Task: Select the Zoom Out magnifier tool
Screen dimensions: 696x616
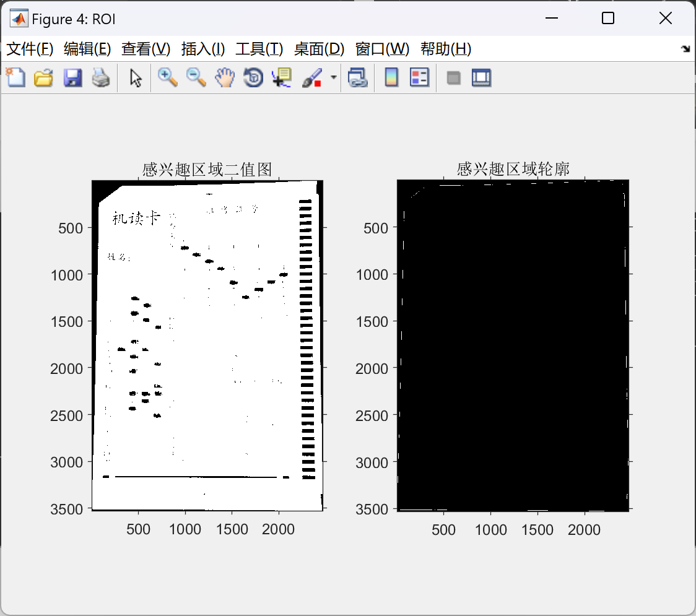Action: pos(196,77)
